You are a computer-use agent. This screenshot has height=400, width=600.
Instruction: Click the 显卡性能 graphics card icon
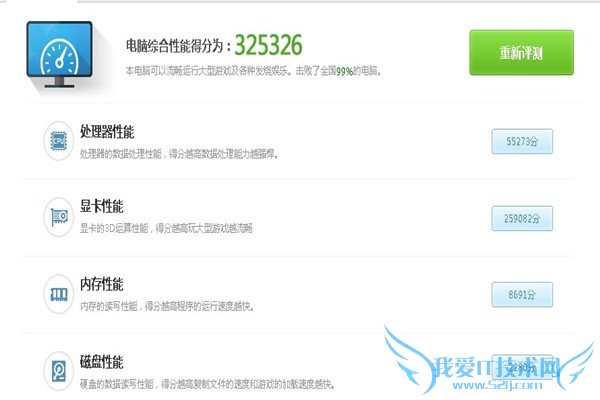(59, 217)
